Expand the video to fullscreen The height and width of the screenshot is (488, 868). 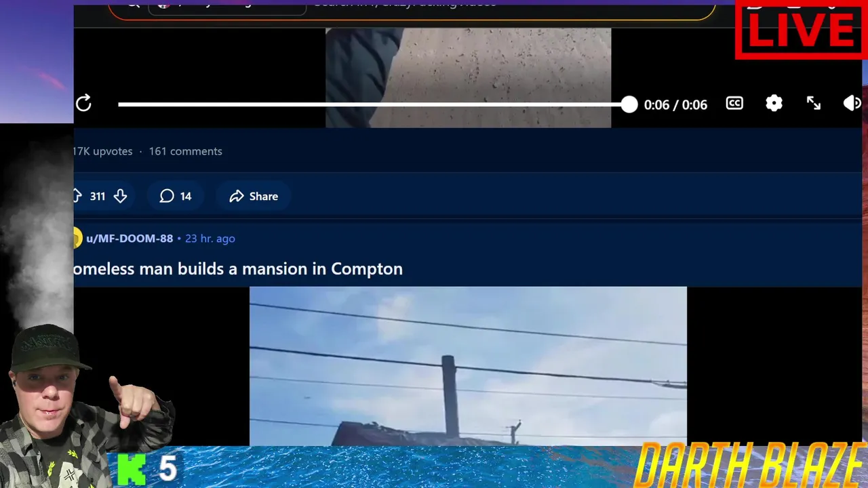[814, 104]
